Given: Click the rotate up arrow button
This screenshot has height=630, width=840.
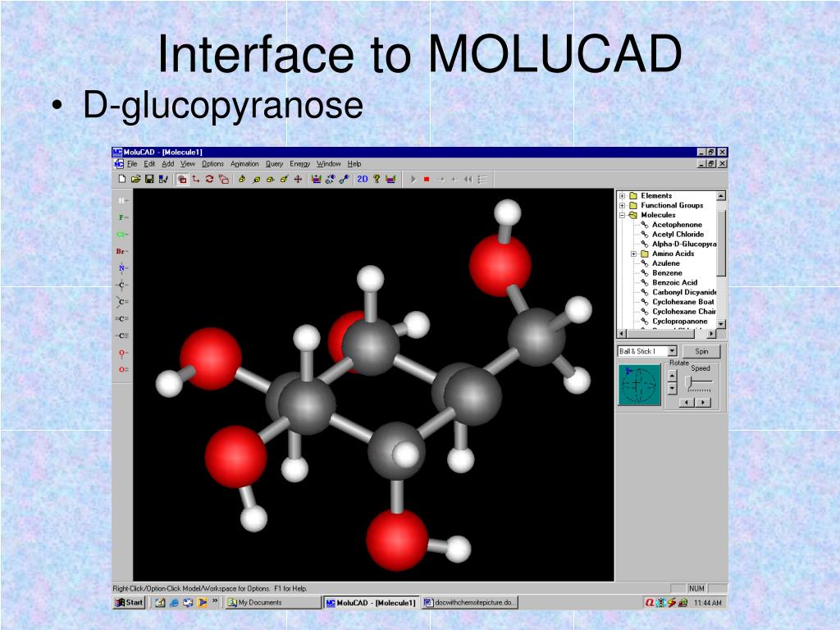Looking at the screenshot, I should click(673, 375).
